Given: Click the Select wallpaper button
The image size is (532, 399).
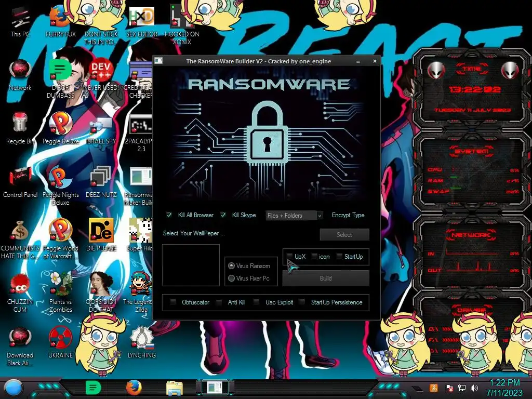Looking at the screenshot, I should 344,234.
